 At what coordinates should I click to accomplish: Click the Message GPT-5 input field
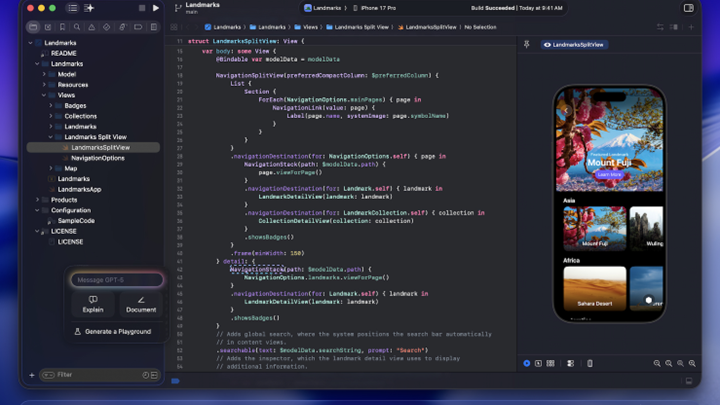(x=117, y=280)
